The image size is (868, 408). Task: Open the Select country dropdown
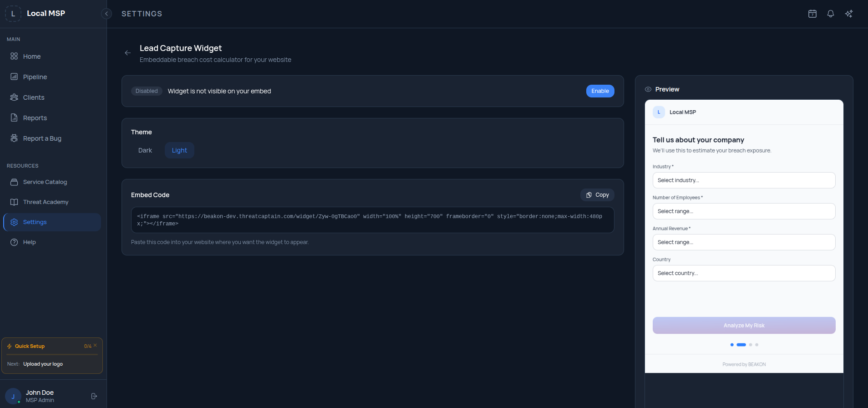pos(744,273)
